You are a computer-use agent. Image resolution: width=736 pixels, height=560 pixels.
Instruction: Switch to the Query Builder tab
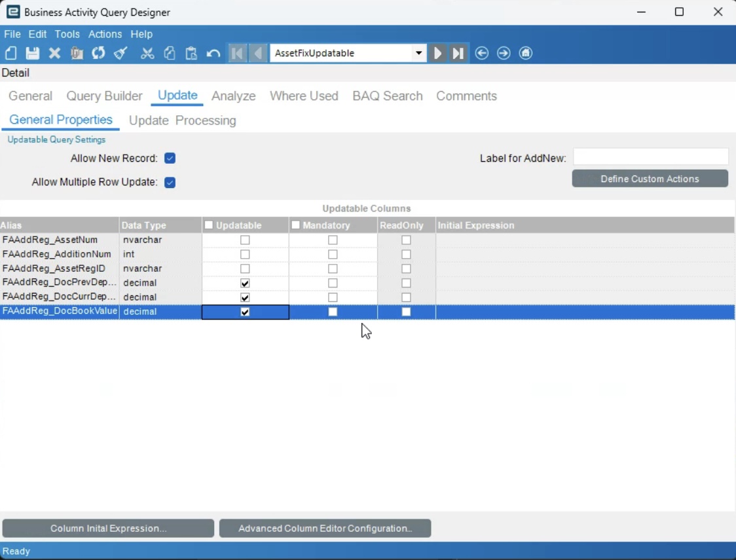(x=104, y=96)
